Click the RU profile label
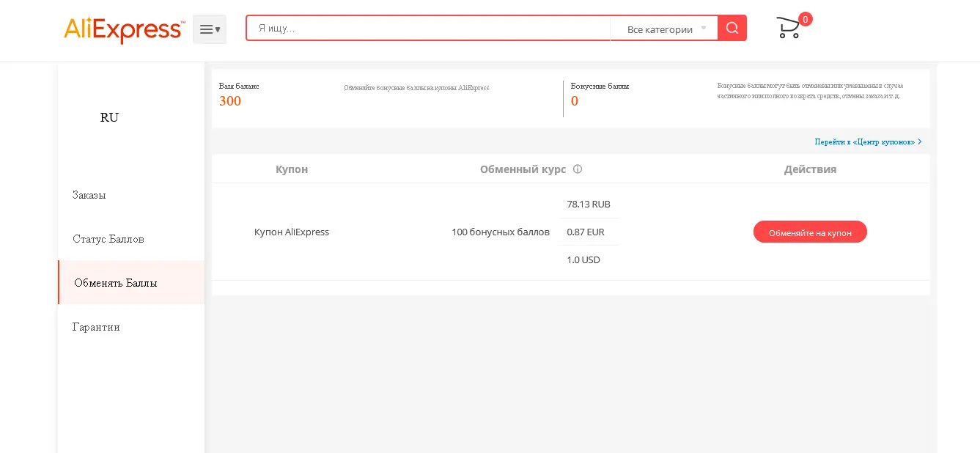This screenshot has width=980, height=453. pyautogui.click(x=109, y=117)
